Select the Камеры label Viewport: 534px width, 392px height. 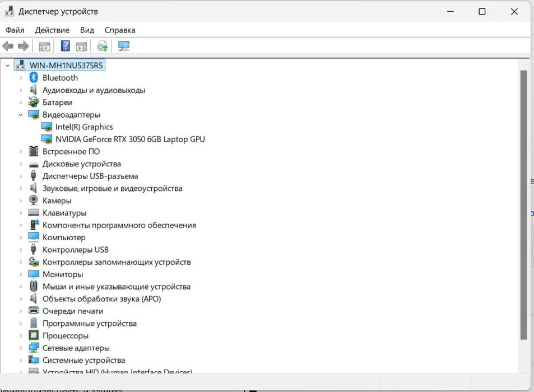point(57,201)
